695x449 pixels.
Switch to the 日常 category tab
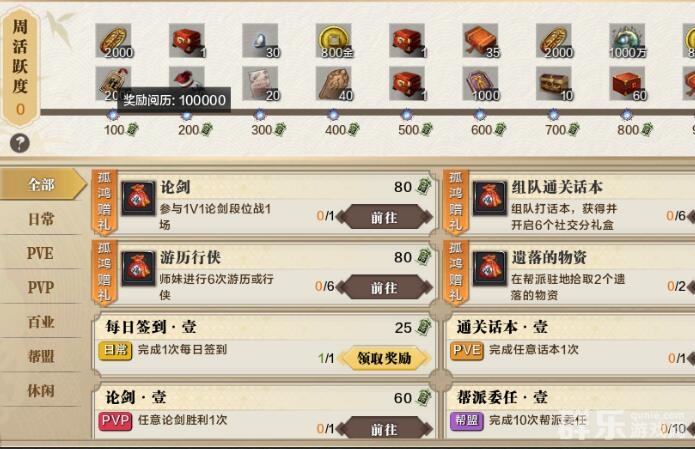pos(41,219)
